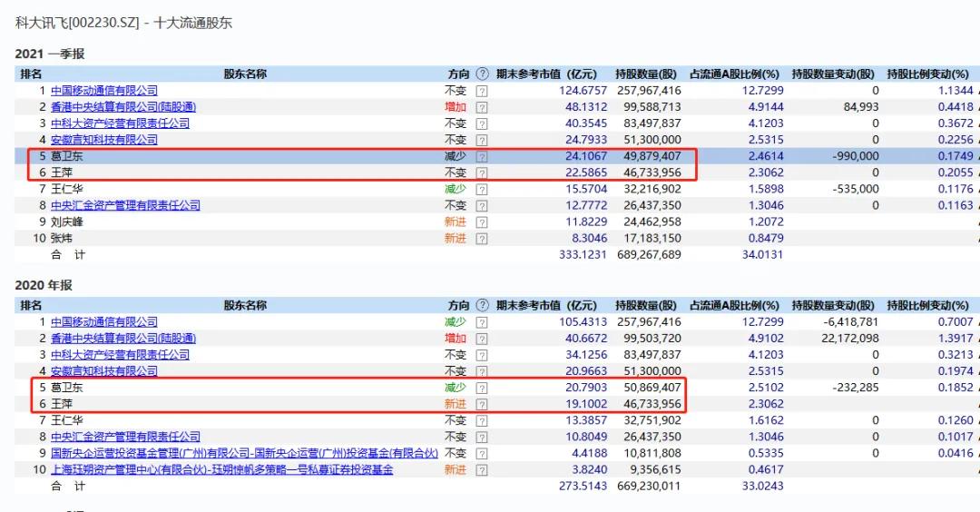
Task: Open the 上海珏朔资产管理中心 private fund link
Action: (221, 470)
